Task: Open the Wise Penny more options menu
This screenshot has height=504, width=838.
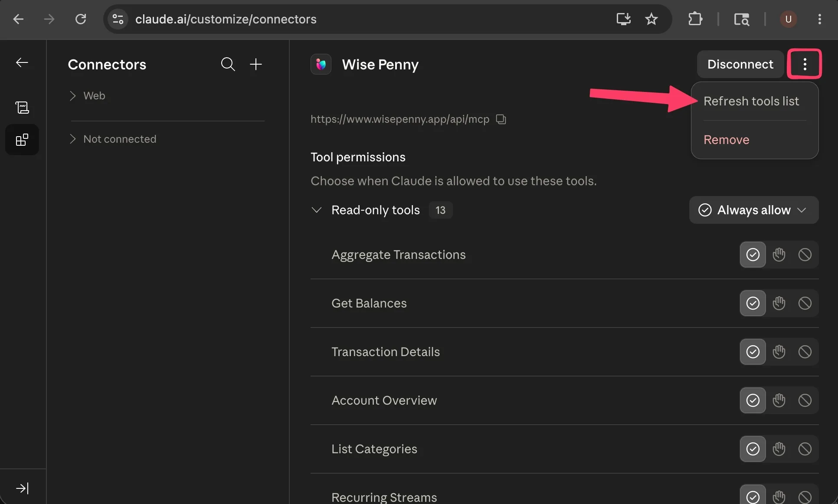Action: [805, 64]
